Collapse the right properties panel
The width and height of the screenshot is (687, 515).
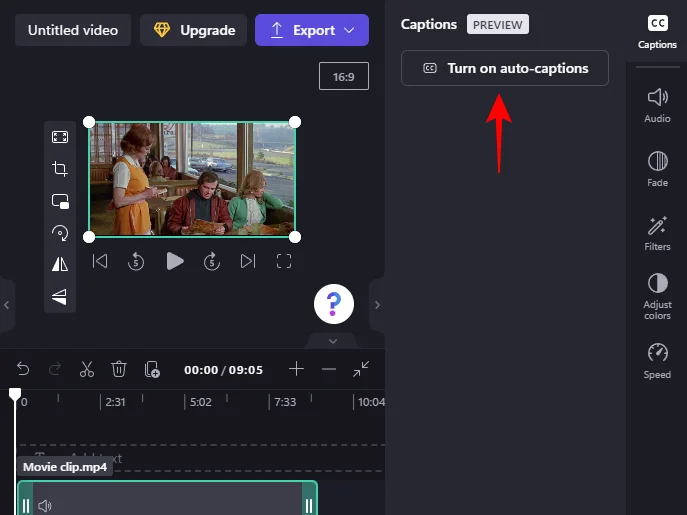[377, 305]
